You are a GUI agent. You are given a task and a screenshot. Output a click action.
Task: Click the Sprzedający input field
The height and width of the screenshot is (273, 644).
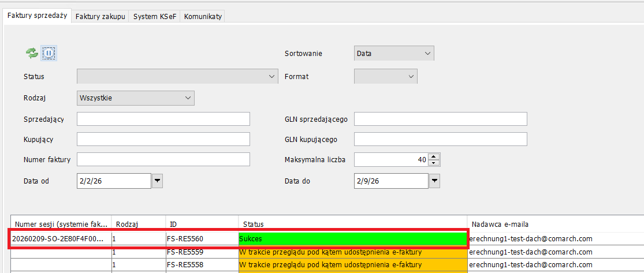[163, 119]
